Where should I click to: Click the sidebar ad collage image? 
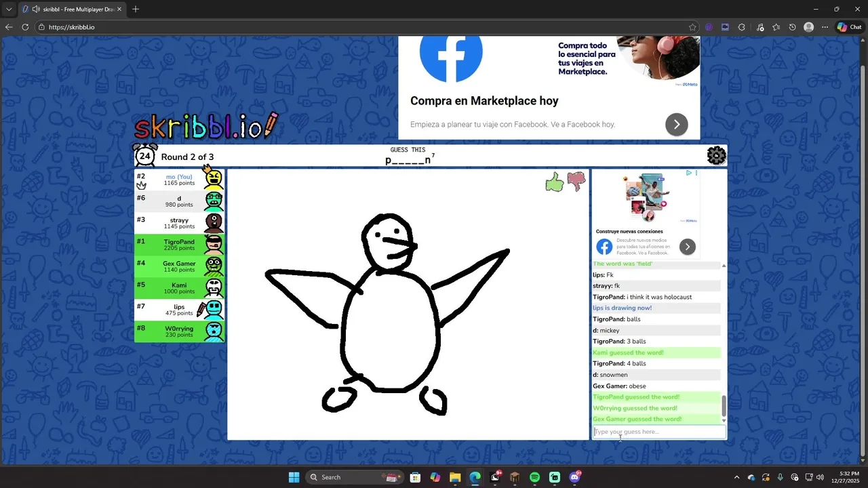(x=645, y=197)
